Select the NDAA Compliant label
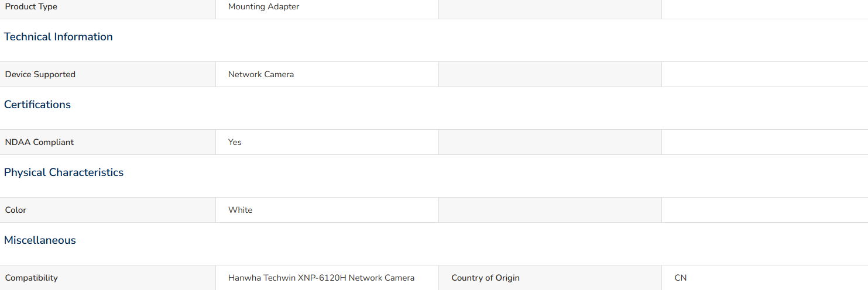Screen dimensions: 868x290 (x=40, y=142)
